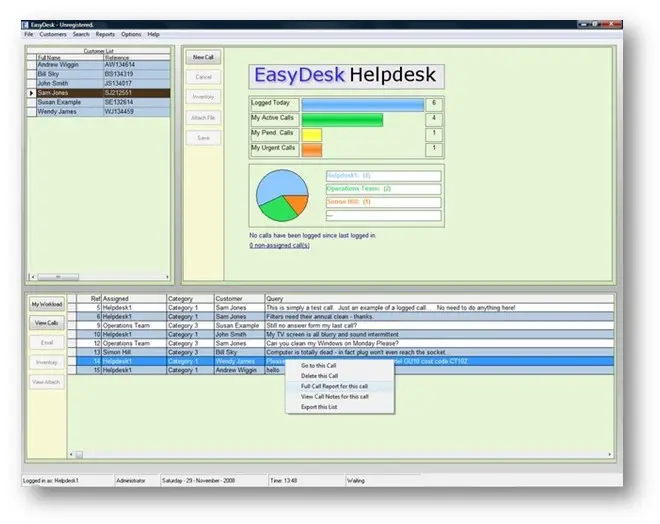Viewport: 660px width, 524px height.
Task: Open the Reports menu
Action: (x=105, y=34)
